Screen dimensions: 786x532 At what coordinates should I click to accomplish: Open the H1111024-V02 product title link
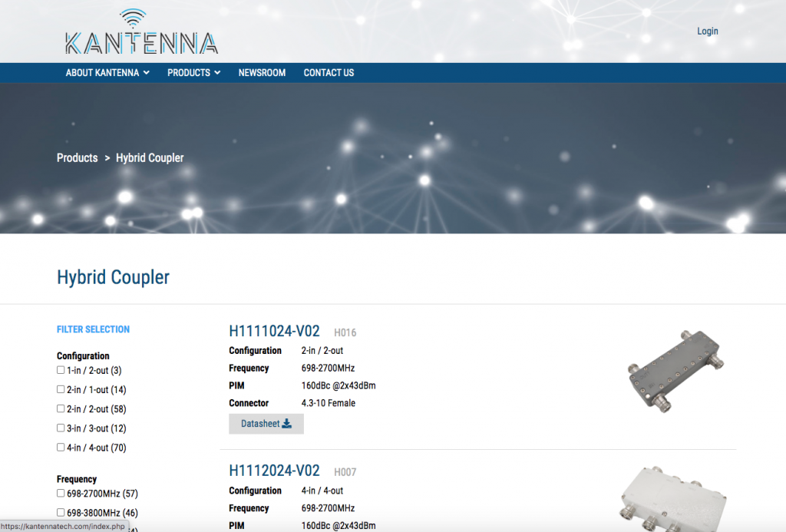click(274, 332)
